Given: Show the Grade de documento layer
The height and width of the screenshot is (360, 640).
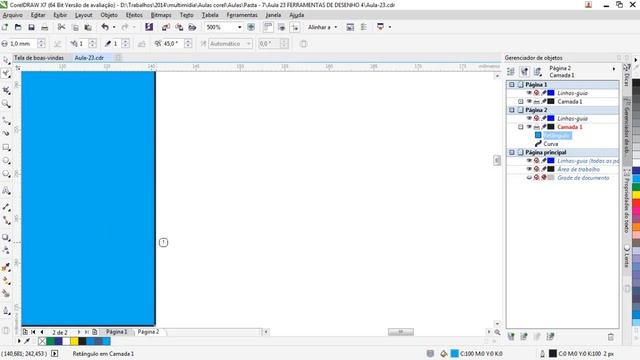Looking at the screenshot, I should click(529, 178).
